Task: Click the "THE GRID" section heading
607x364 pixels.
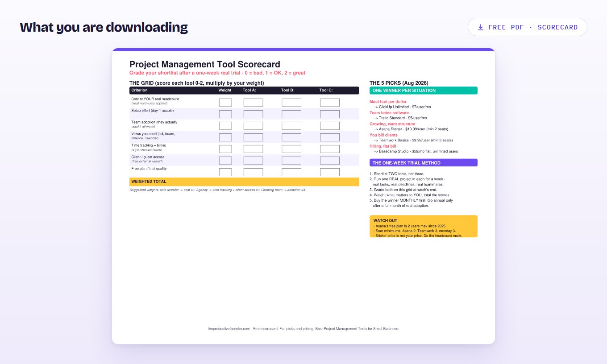Action: pyautogui.click(x=197, y=83)
